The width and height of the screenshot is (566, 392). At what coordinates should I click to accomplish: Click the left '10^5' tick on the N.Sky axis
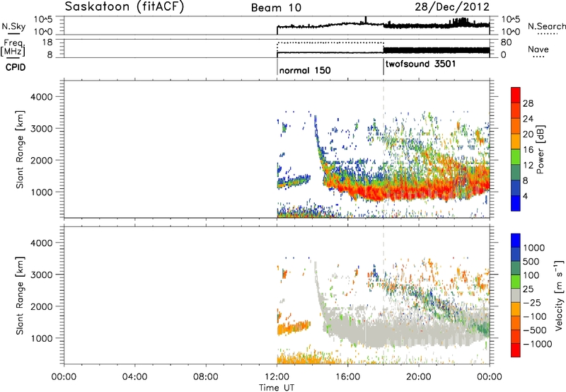[43, 19]
